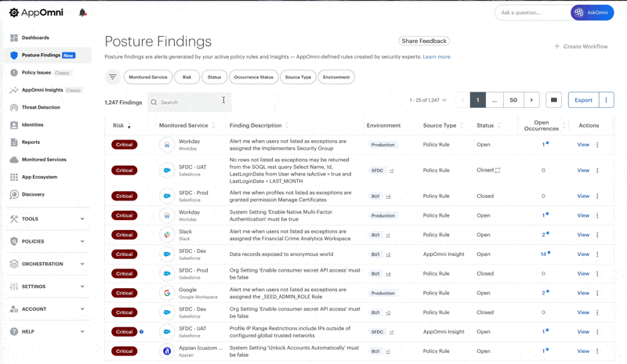The image size is (627, 364).
Task: Jump to page 50
Action: coord(513,100)
